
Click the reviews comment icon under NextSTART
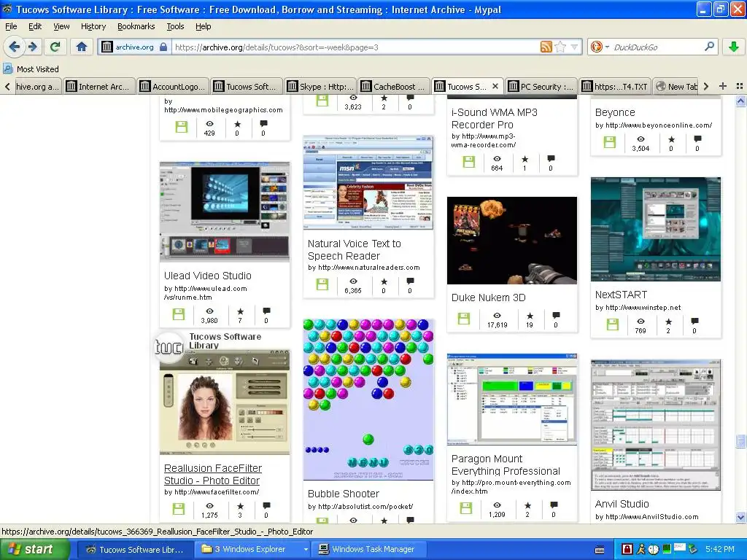point(694,322)
